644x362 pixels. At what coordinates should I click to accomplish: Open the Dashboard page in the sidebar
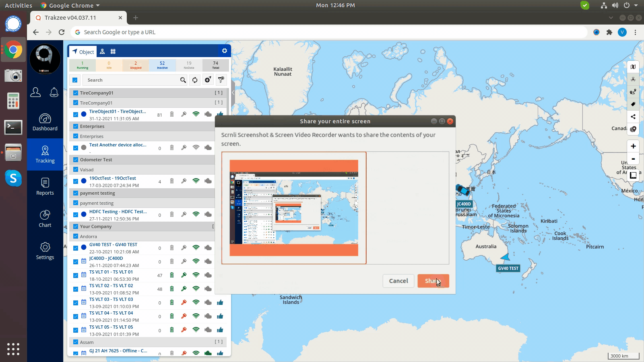45,123
